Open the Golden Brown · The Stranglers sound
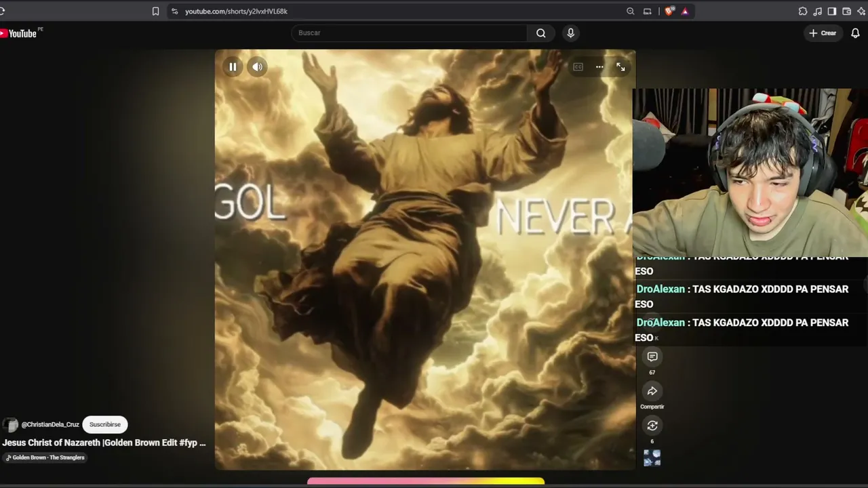This screenshot has height=488, width=868. tap(45, 457)
